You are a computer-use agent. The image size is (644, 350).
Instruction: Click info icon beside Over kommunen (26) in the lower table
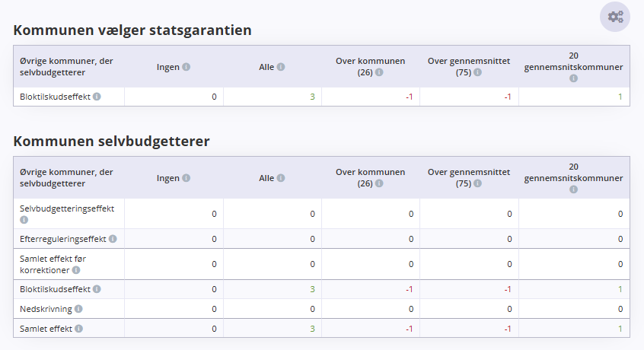point(379,183)
